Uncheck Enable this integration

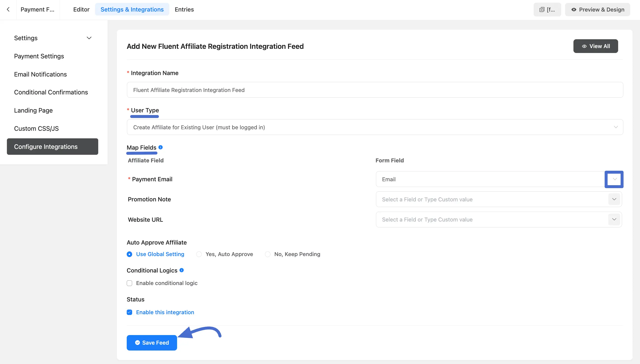click(x=129, y=312)
